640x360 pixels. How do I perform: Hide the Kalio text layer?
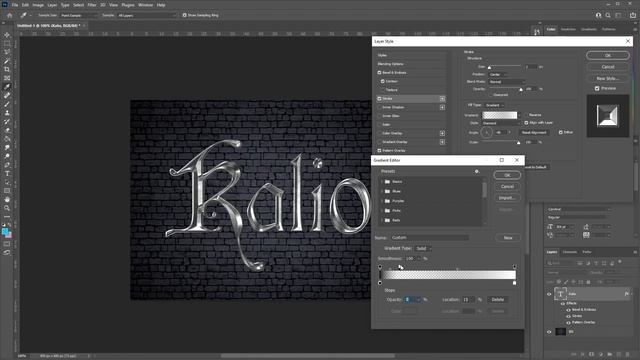549,294
